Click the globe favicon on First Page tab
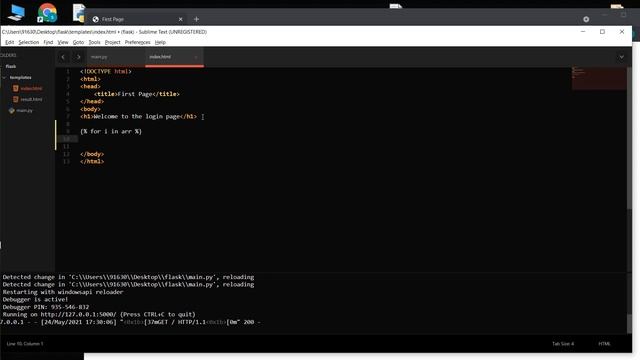The height and width of the screenshot is (360, 640). [x=96, y=19]
